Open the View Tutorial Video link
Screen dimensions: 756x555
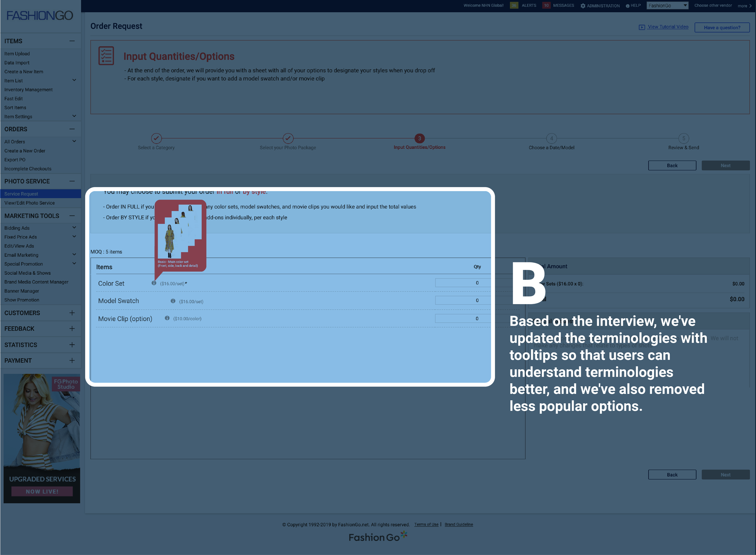point(668,27)
